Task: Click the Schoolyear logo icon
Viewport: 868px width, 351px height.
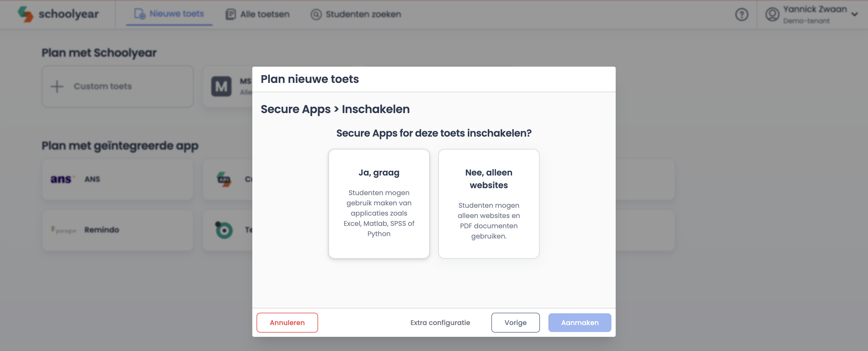Action: pyautogui.click(x=26, y=14)
